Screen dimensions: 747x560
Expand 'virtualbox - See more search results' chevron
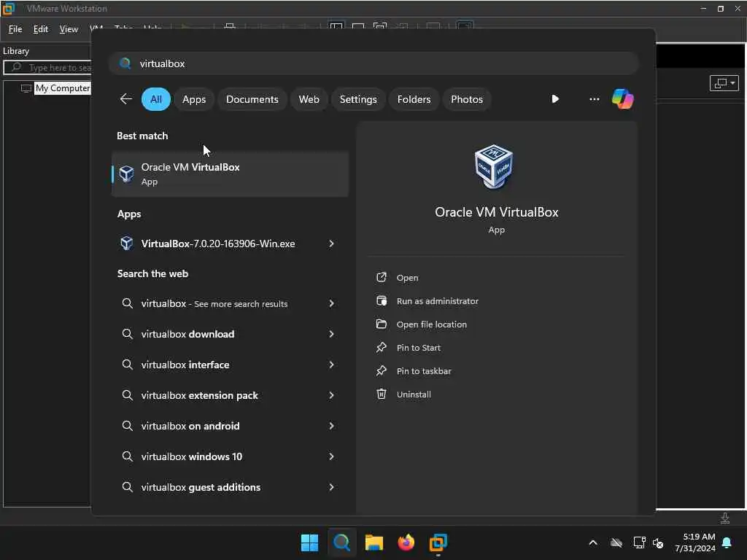[332, 303]
